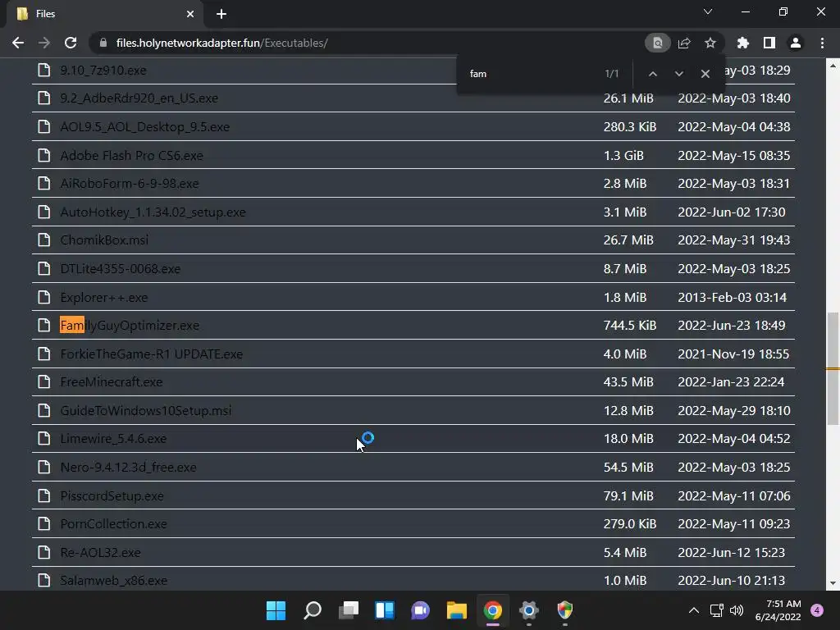Open Teams Chat from taskbar

pyautogui.click(x=421, y=610)
